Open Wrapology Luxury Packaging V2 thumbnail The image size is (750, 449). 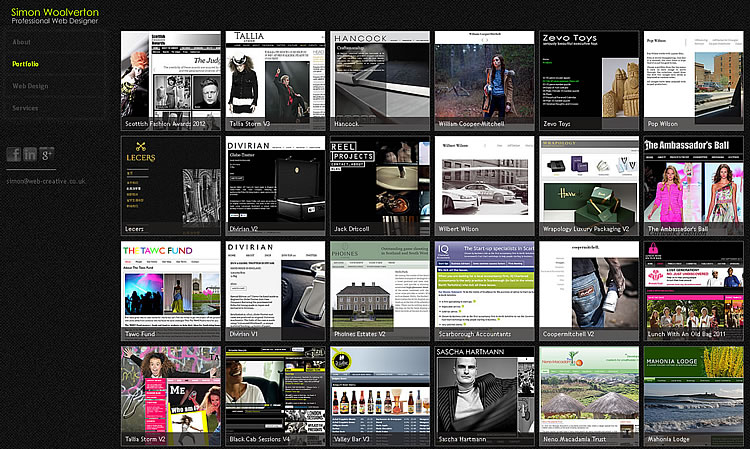589,186
